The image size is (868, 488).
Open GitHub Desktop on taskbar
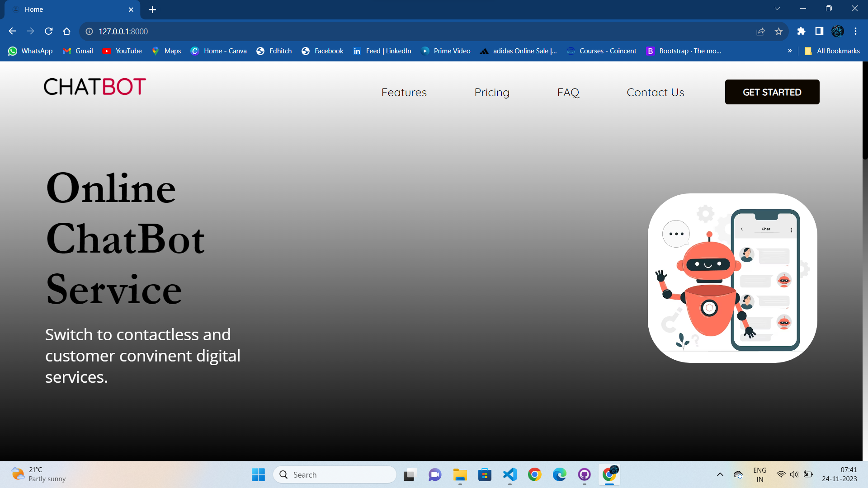[x=585, y=475]
